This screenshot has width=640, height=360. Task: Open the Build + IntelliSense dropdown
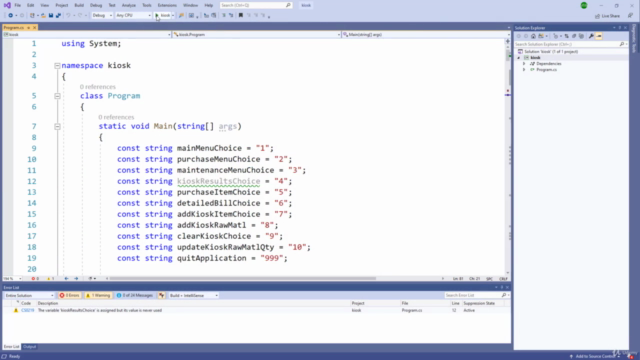[193, 296]
